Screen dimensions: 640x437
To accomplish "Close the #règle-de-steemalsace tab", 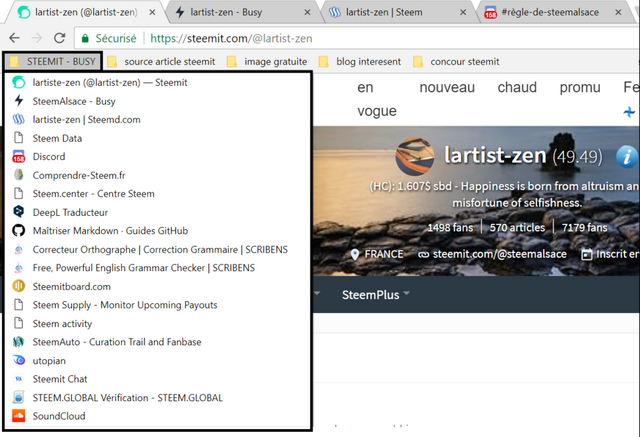I will 618,13.
